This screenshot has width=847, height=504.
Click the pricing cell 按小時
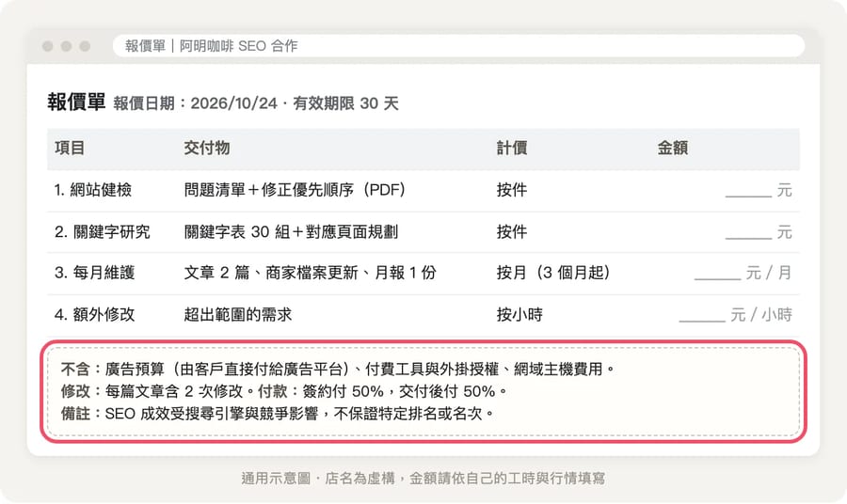tap(519, 315)
